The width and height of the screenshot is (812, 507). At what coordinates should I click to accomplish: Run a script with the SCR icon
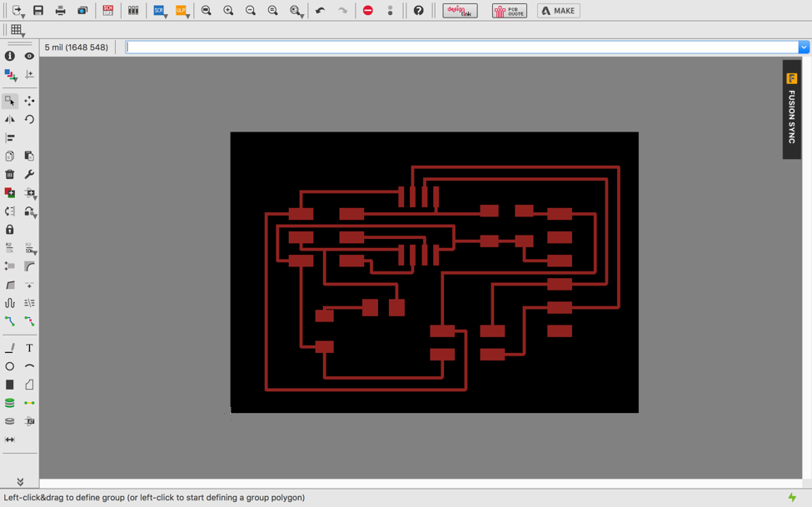point(160,10)
